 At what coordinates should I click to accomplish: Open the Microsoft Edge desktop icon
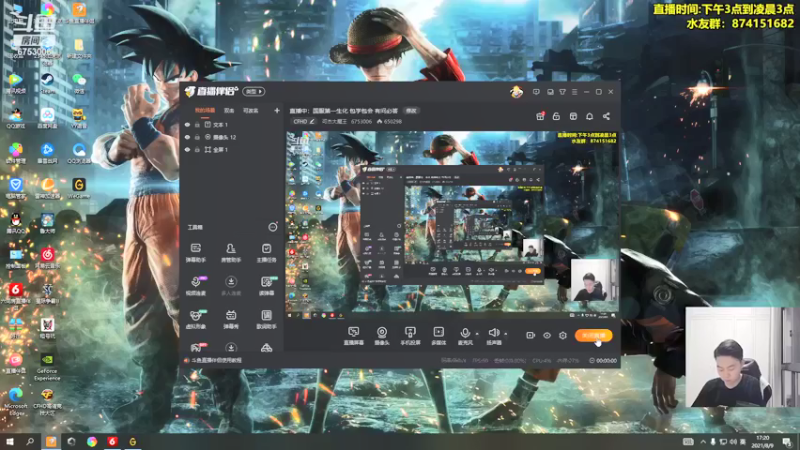16,402
